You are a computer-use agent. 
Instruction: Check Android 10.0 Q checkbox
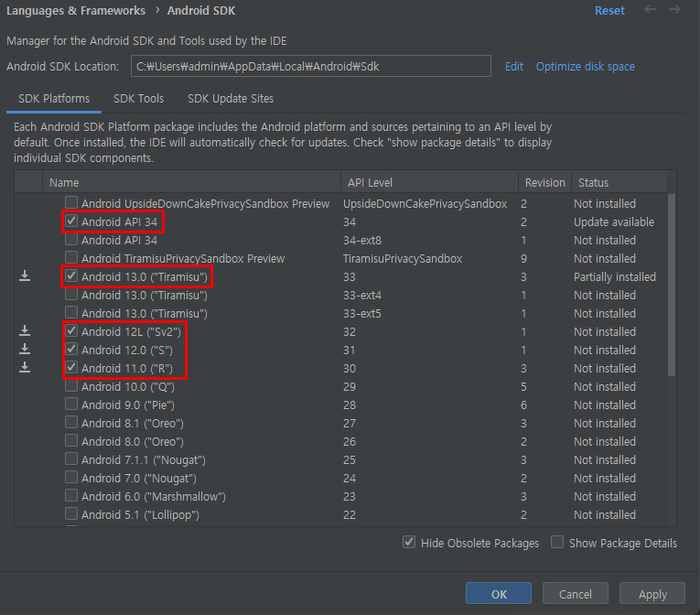pos(71,386)
